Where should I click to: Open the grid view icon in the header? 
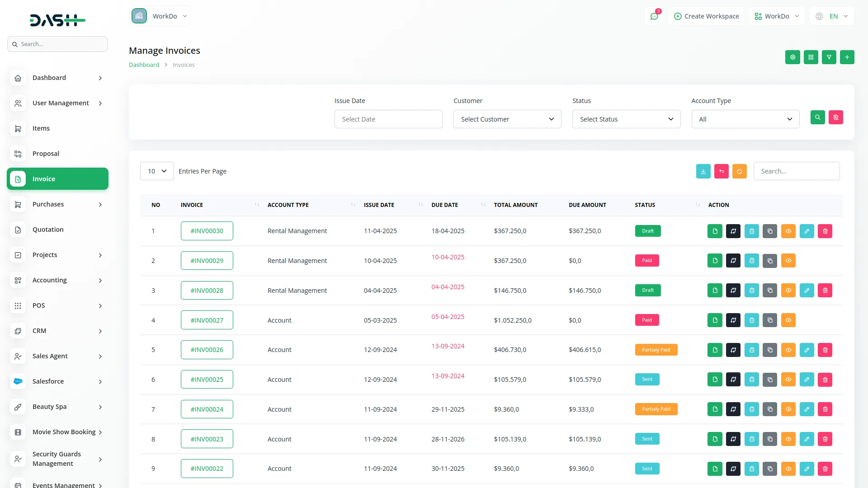pos(811,57)
